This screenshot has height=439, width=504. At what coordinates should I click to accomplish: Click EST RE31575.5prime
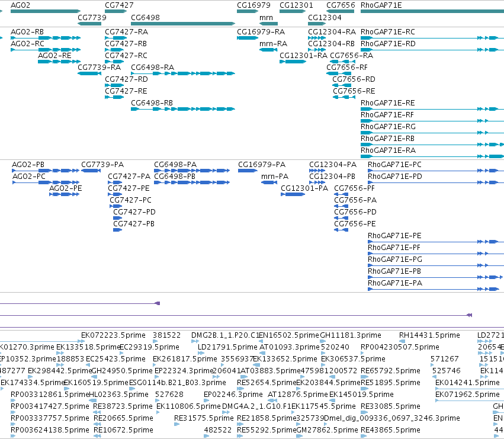[204, 418]
